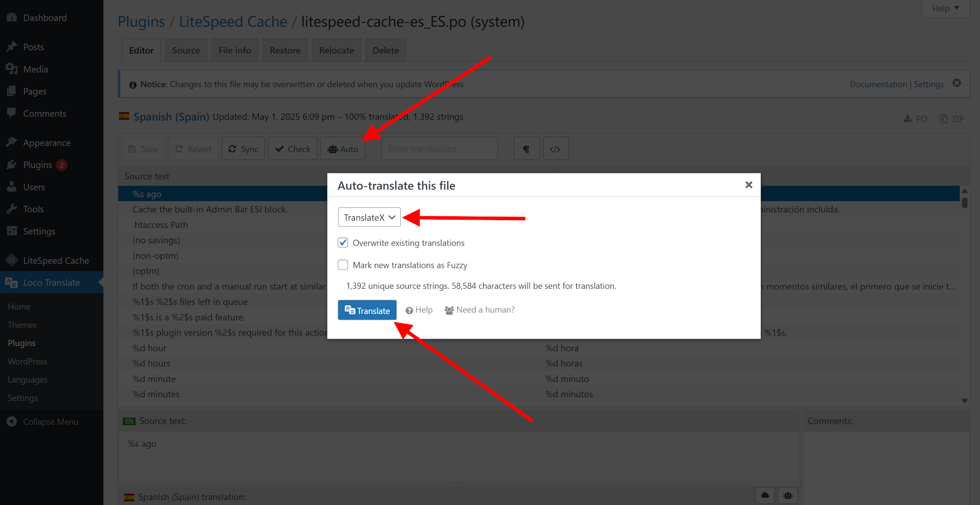Select the '%d hour' source row
Screen dimensions: 980x505
click(328, 348)
